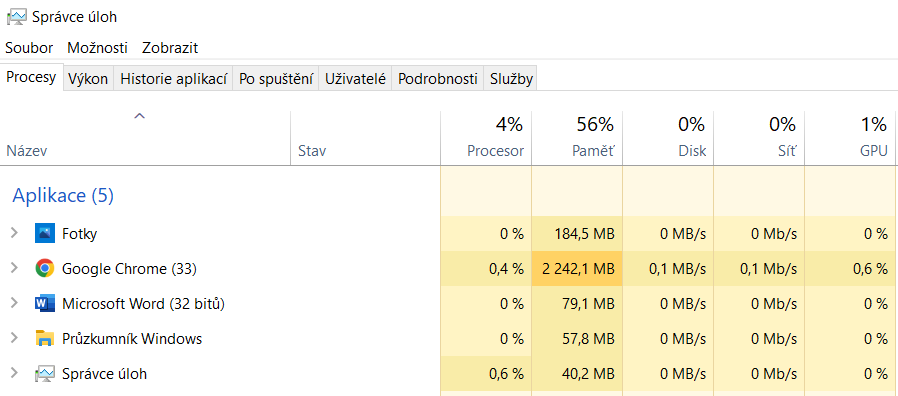The height and width of the screenshot is (396, 898).
Task: Click the Task Manager title bar icon
Action: (x=17, y=17)
